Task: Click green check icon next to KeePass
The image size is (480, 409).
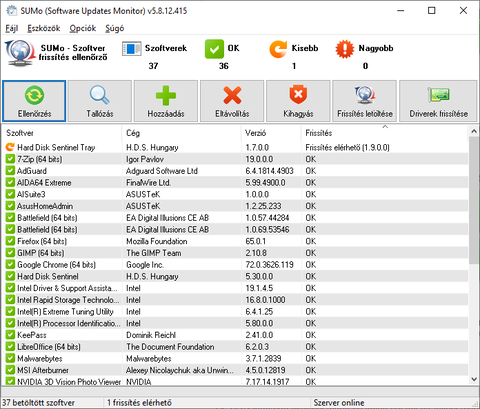Action: [10, 335]
